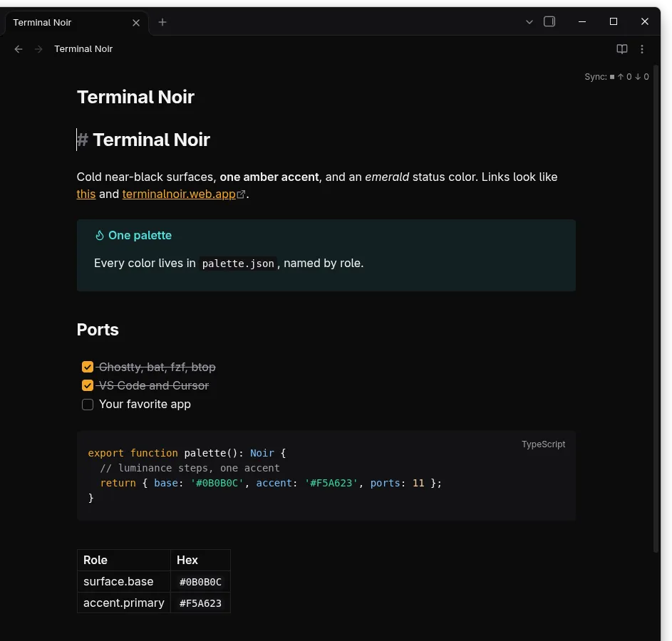This screenshot has width=672, height=641.
Task: Switch to reading view book icon
Action: (x=622, y=49)
